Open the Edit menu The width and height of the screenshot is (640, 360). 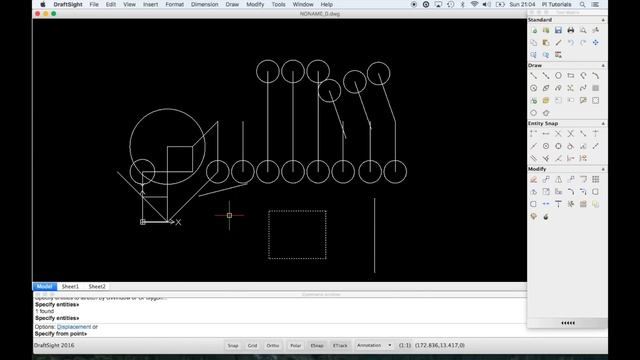(111, 4)
